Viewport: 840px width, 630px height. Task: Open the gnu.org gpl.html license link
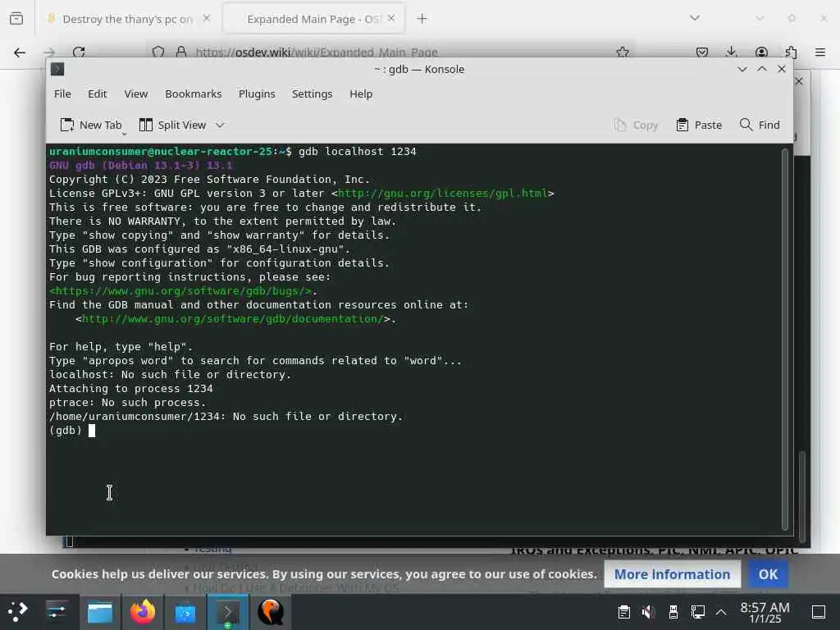(442, 194)
